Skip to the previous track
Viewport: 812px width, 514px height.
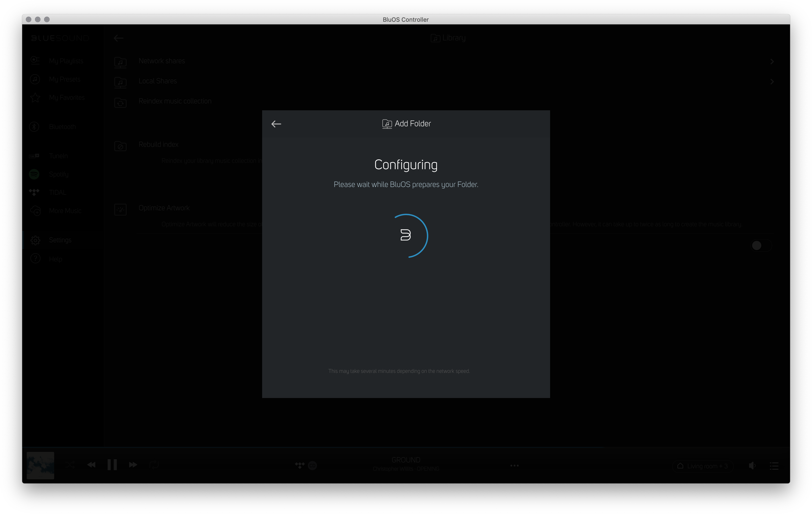click(x=91, y=465)
